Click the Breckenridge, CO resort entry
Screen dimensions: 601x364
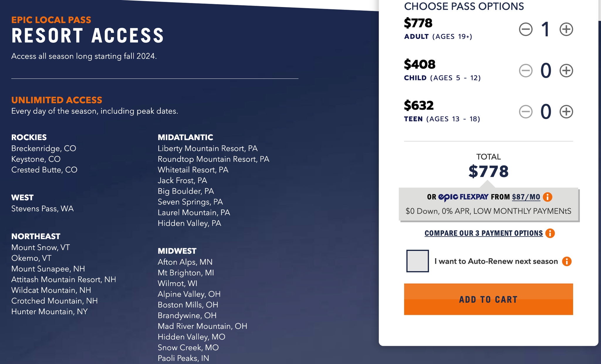pos(43,148)
